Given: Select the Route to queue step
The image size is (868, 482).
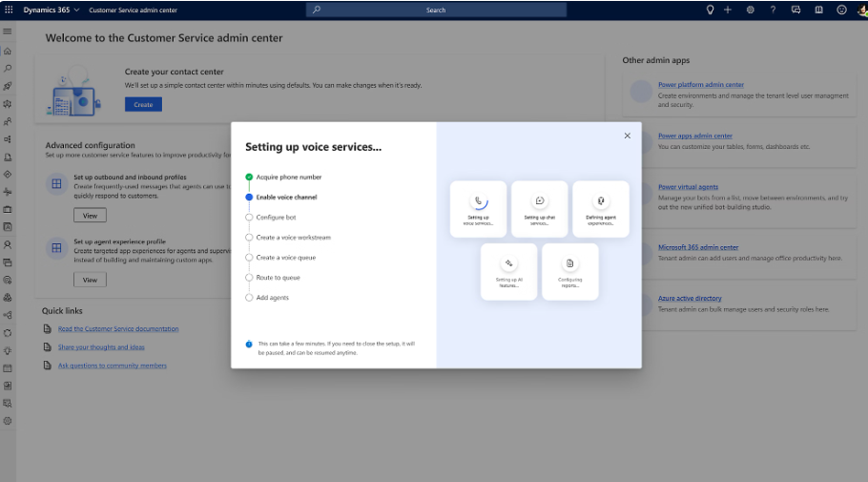Looking at the screenshot, I should pos(273,278).
